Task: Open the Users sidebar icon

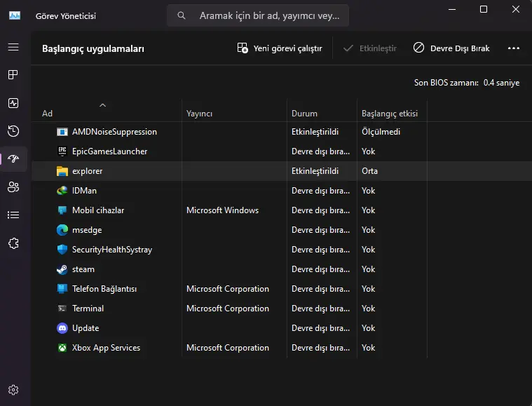Action: click(x=13, y=187)
